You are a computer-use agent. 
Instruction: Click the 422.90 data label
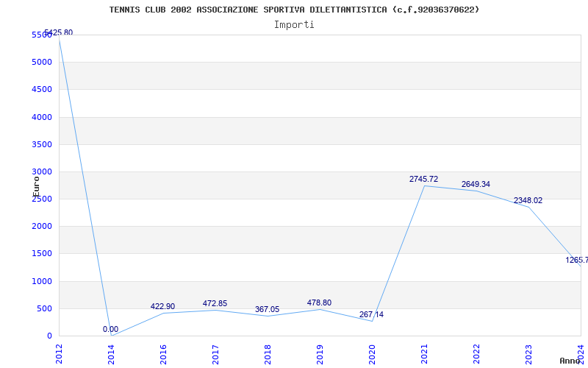[x=162, y=306]
